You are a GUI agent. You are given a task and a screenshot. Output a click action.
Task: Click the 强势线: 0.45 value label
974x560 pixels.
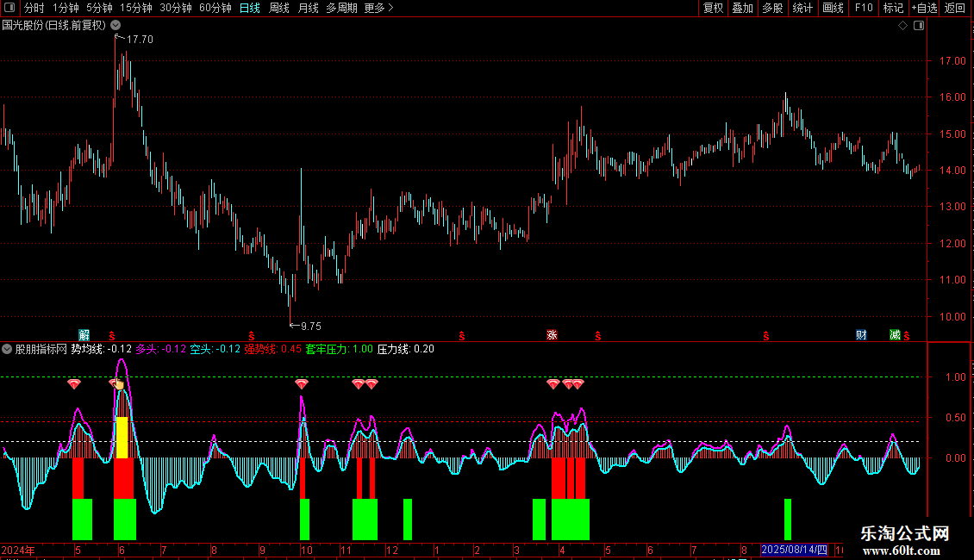coord(272,349)
